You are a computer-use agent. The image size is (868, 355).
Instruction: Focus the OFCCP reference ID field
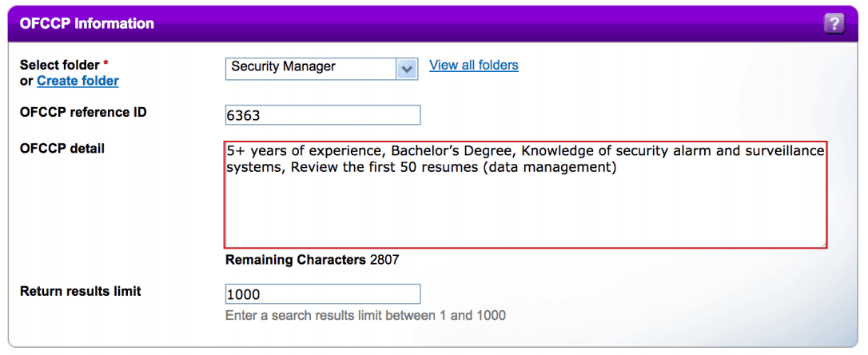[x=323, y=115]
